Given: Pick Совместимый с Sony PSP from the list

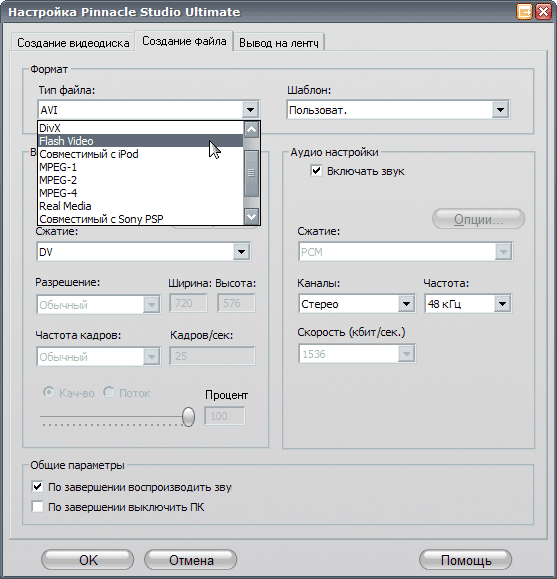Looking at the screenshot, I should click(x=141, y=219).
